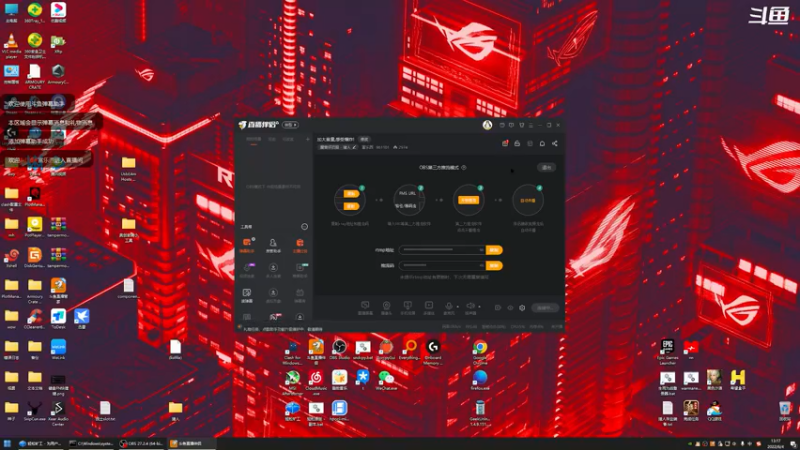
Task: Exit OBS third-party streaming mode
Action: coord(546,167)
